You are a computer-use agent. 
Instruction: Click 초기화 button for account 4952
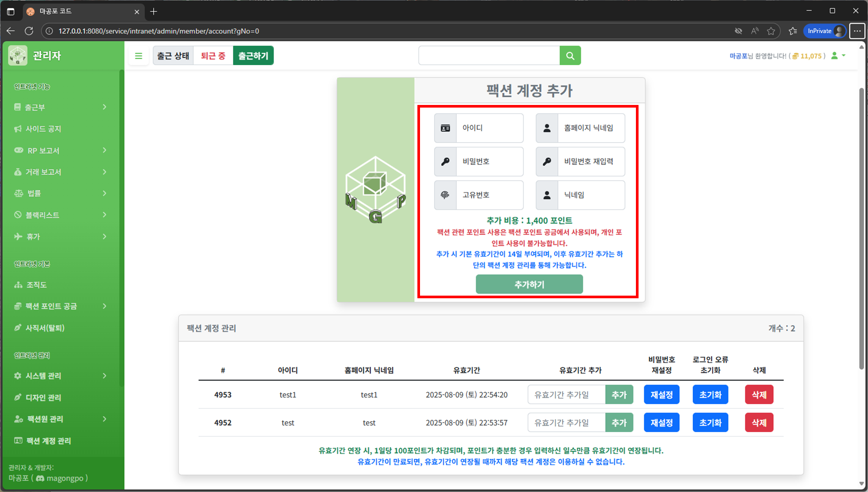click(711, 423)
